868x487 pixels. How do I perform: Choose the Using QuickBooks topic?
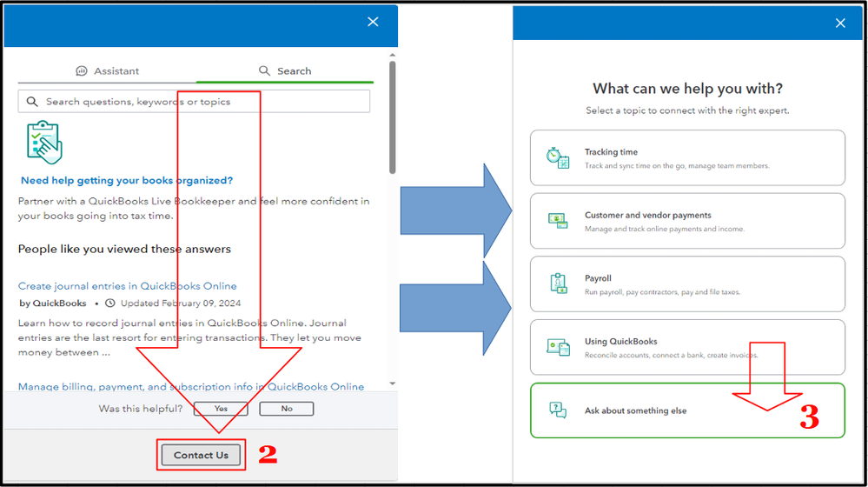(x=687, y=347)
